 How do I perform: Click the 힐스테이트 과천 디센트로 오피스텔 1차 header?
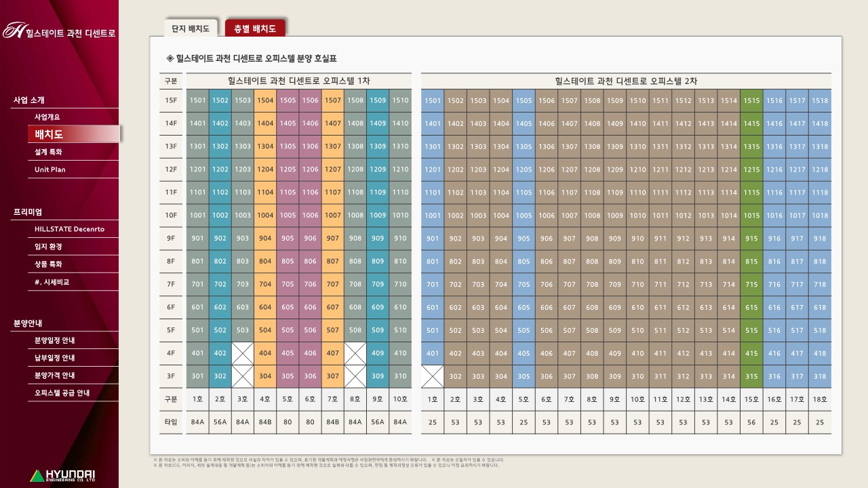point(299,81)
